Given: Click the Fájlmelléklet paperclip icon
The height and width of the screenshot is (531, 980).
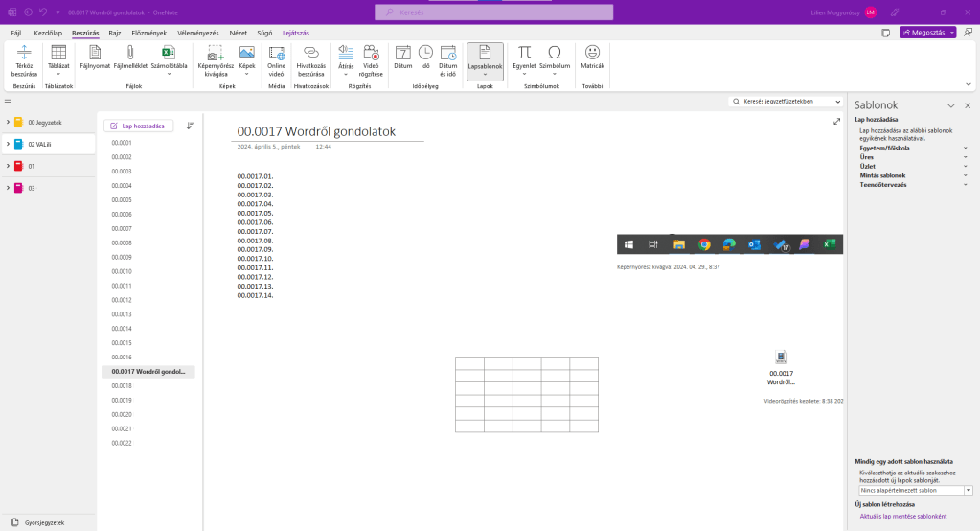Looking at the screenshot, I should pyautogui.click(x=130, y=54).
